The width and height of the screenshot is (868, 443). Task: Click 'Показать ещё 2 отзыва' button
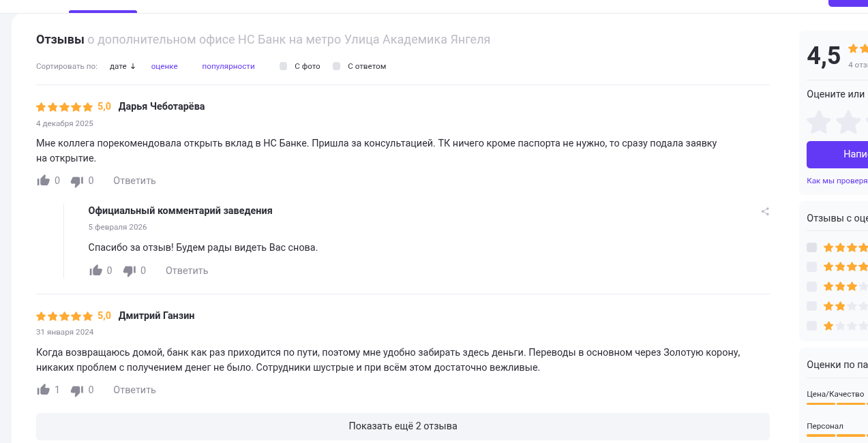pos(403,426)
